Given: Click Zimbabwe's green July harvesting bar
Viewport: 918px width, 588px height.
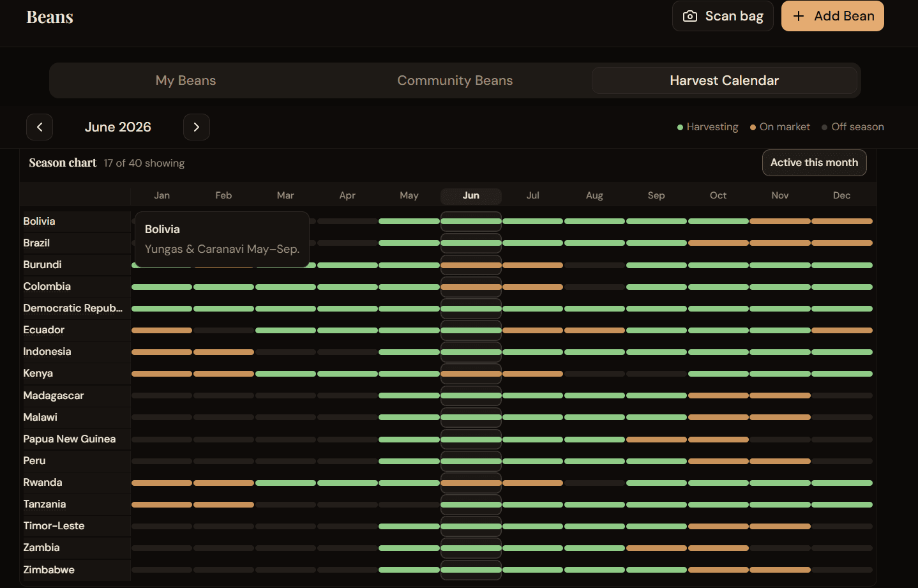Looking at the screenshot, I should (532, 569).
